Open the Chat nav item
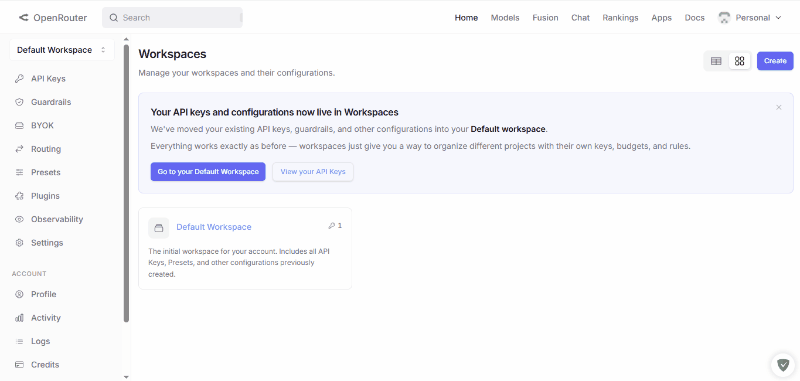The image size is (800, 381). tap(581, 18)
